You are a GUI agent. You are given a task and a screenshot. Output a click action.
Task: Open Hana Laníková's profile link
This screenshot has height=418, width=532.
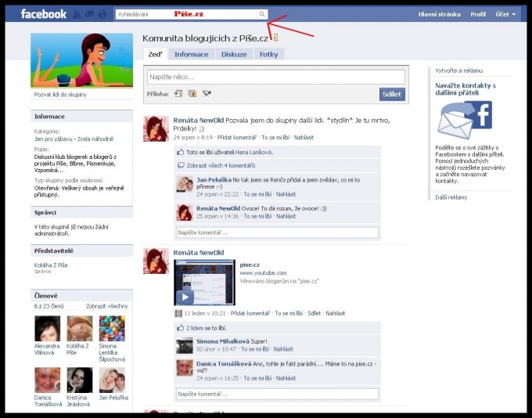(x=253, y=153)
